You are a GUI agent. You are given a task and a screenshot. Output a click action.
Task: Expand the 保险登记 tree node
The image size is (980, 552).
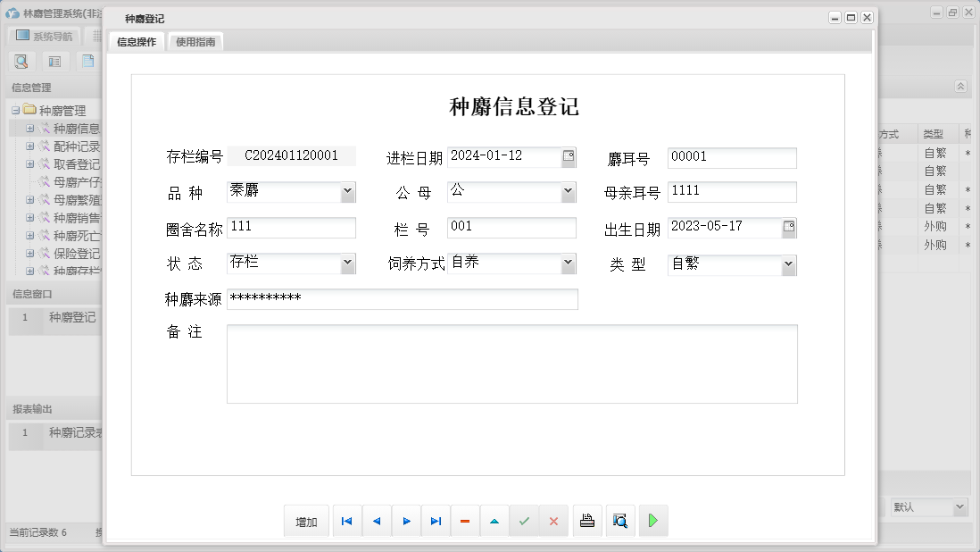[x=30, y=254]
